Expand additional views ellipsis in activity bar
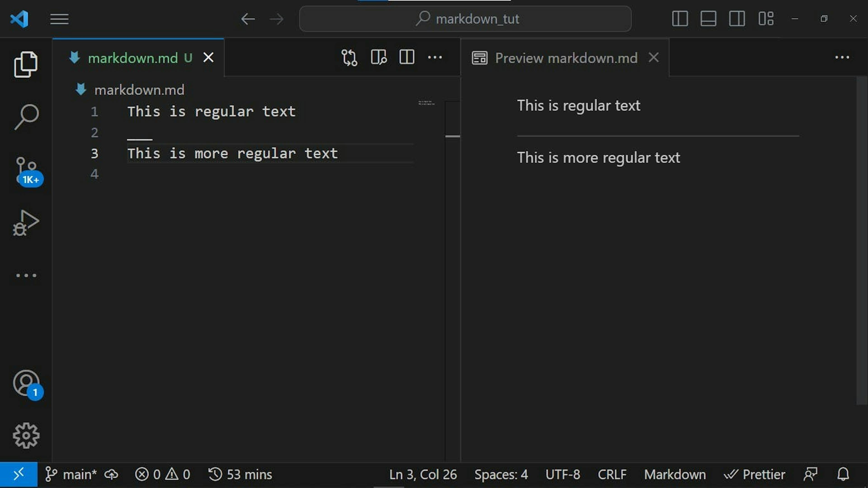The image size is (868, 488). tap(26, 276)
